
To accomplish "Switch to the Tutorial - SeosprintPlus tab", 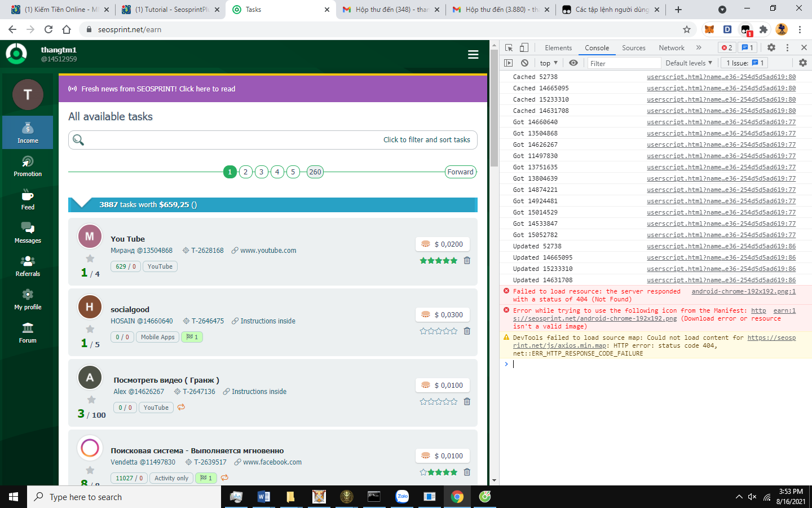I will click(171, 10).
